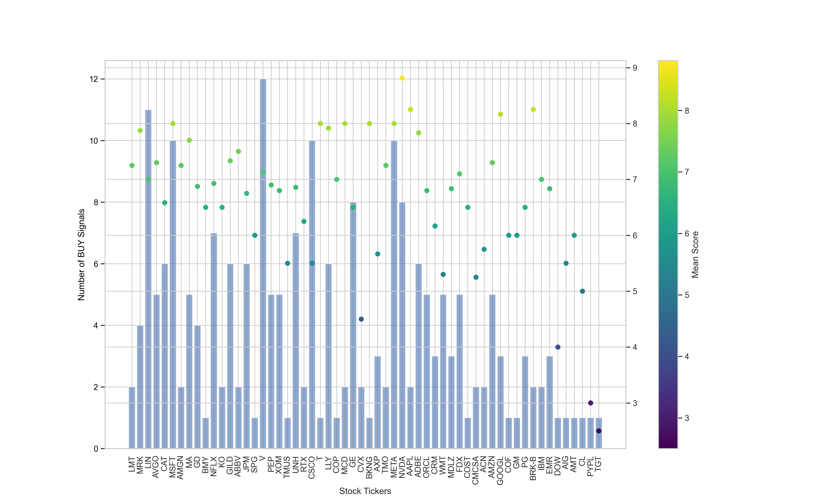This screenshot has height=504, width=840.
Task: Click the right axis tick label 9
Action: [635, 68]
